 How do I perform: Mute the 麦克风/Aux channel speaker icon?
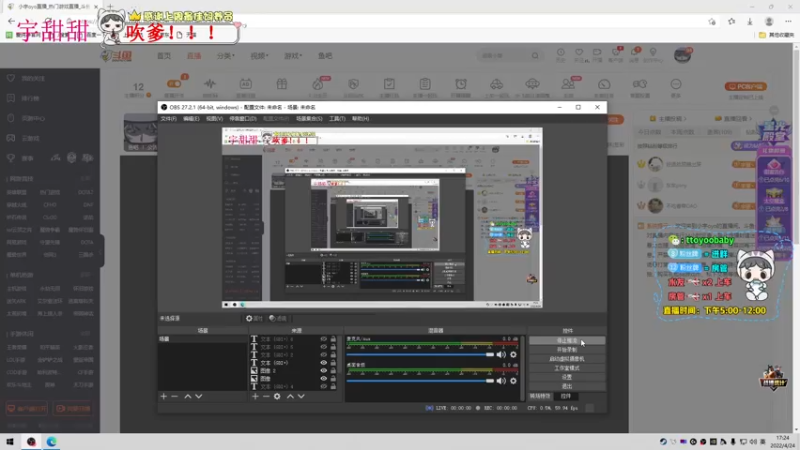point(501,355)
